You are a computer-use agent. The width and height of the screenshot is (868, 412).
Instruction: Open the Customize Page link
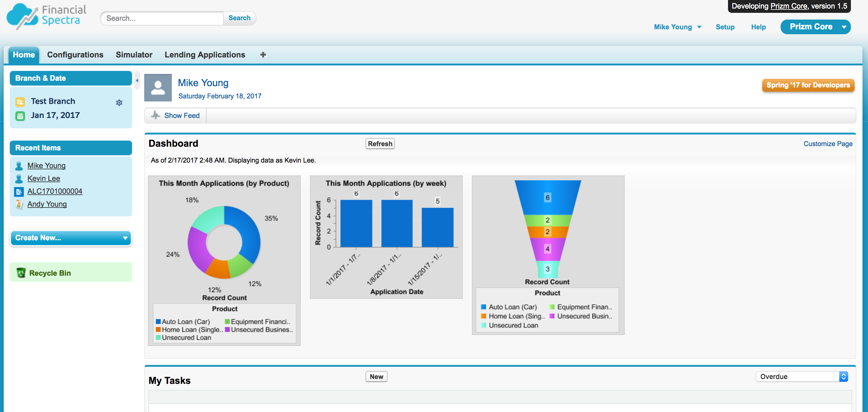pyautogui.click(x=828, y=144)
